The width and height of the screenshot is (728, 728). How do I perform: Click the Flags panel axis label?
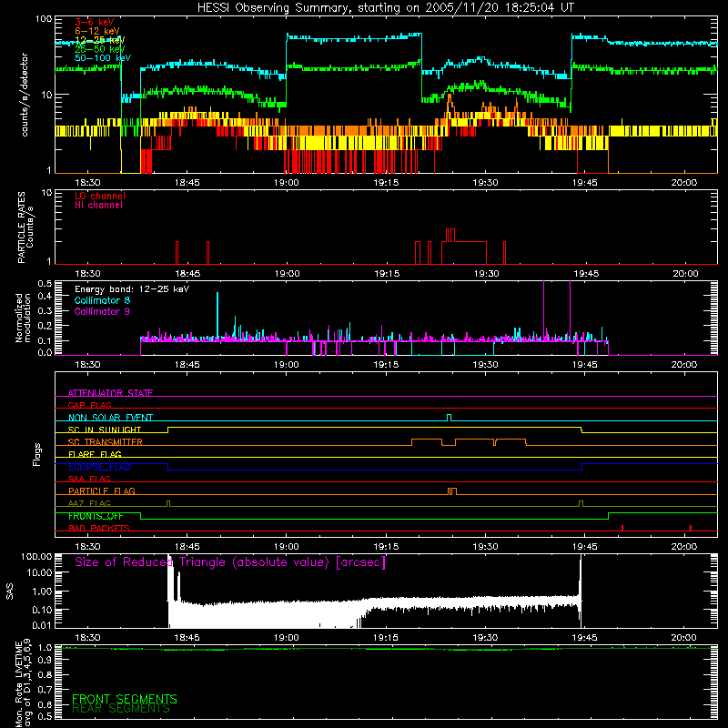click(37, 454)
